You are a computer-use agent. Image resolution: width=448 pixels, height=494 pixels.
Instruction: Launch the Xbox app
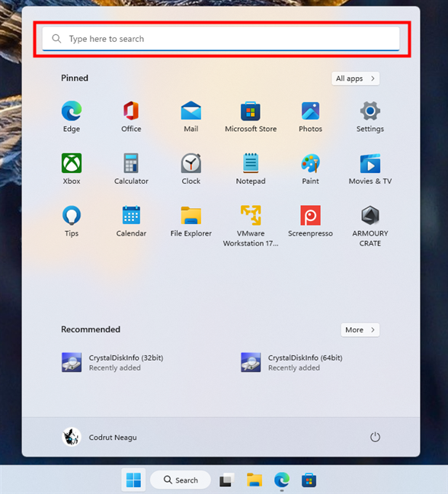72,168
